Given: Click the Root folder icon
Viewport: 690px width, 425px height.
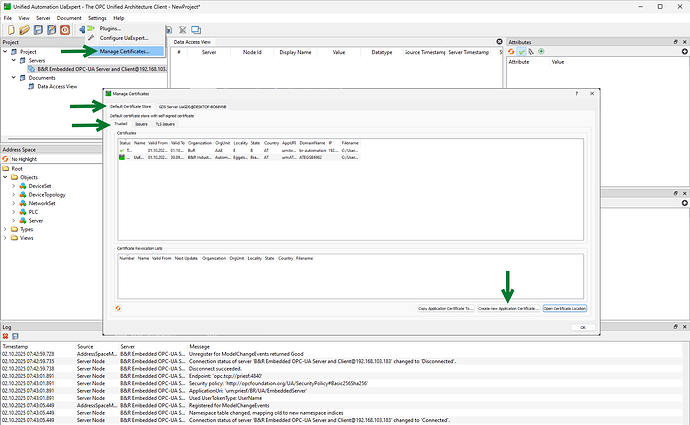Looking at the screenshot, I should point(6,169).
